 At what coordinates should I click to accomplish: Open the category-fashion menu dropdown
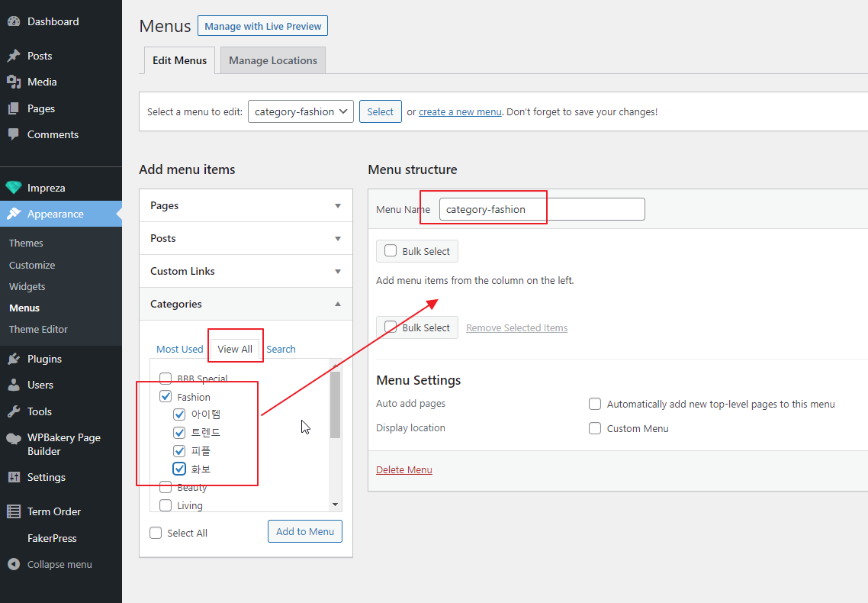[301, 111]
